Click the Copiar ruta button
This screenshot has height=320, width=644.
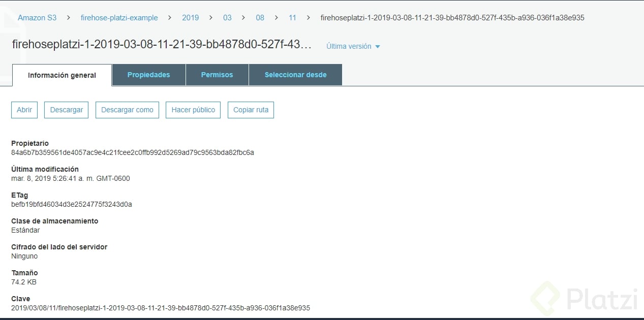[251, 110]
